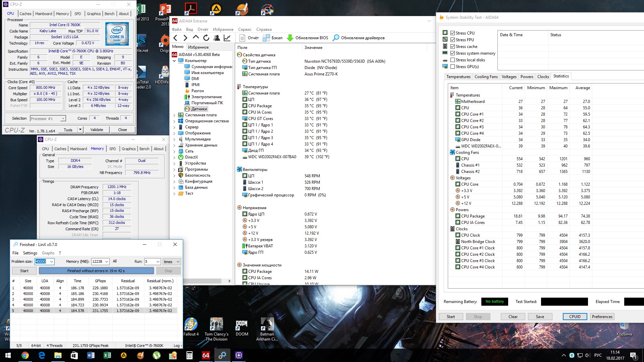The width and height of the screenshot is (644, 362).
Task: Click CPUID button in Stability Test
Action: 575,316
